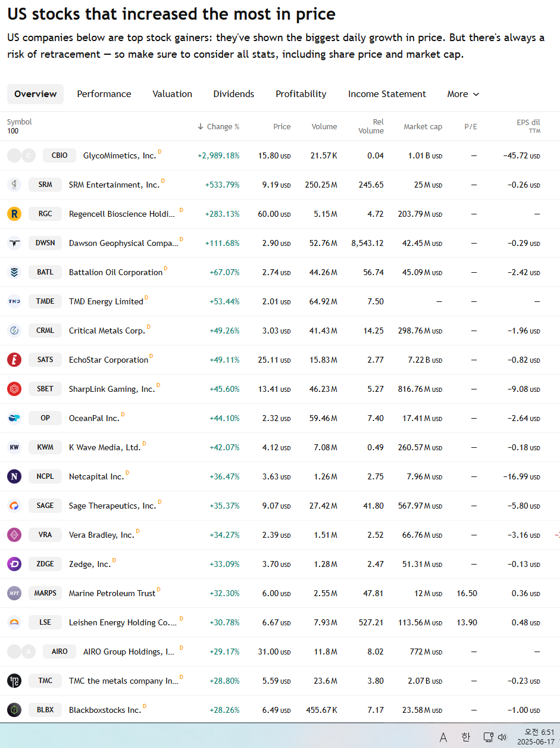The height and width of the screenshot is (748, 560).
Task: Open the BLBX ticker badge
Action: click(x=45, y=710)
